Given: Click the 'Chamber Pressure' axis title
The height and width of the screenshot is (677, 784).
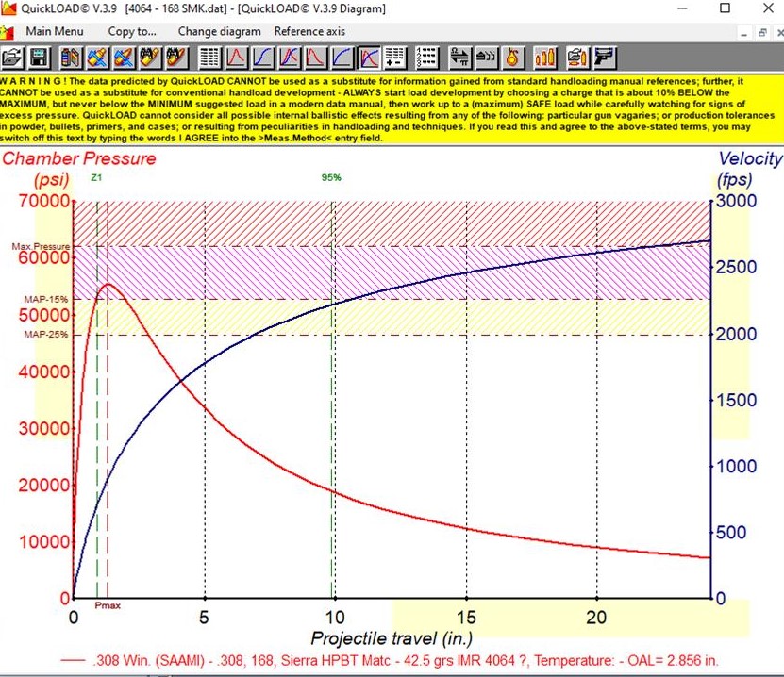Looking at the screenshot, I should click(x=79, y=158).
